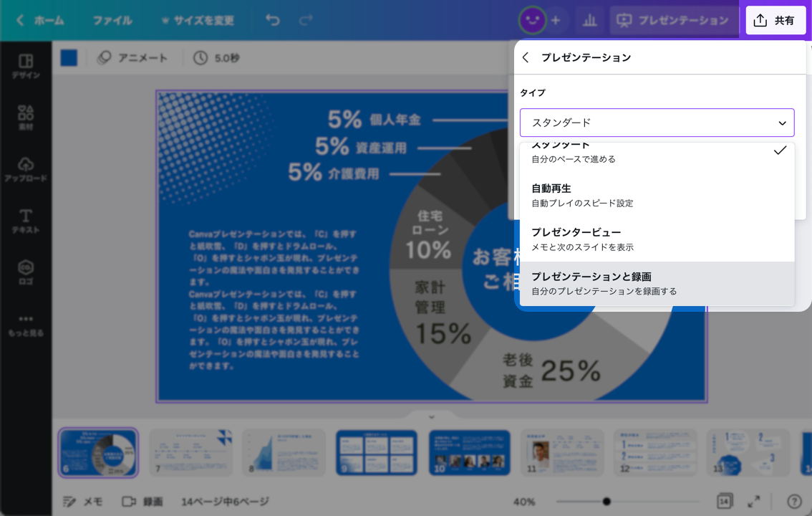Click the undo arrow icon

click(272, 20)
